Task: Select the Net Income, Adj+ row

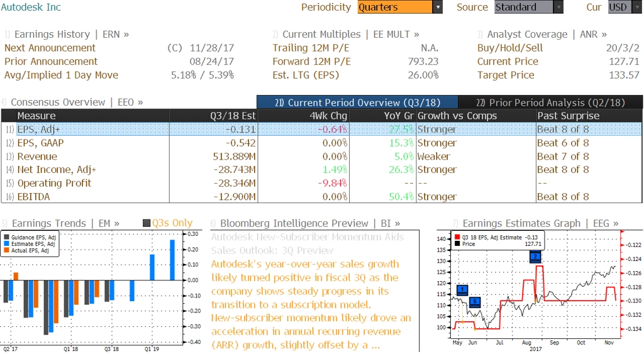Action: [x=321, y=170]
